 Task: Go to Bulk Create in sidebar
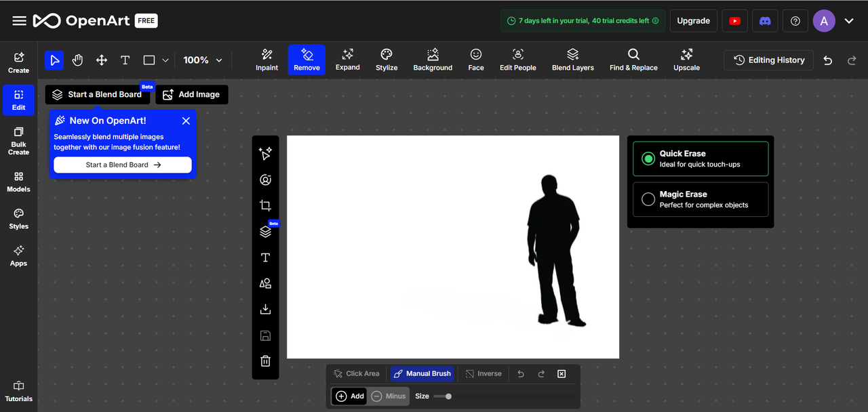pos(18,141)
